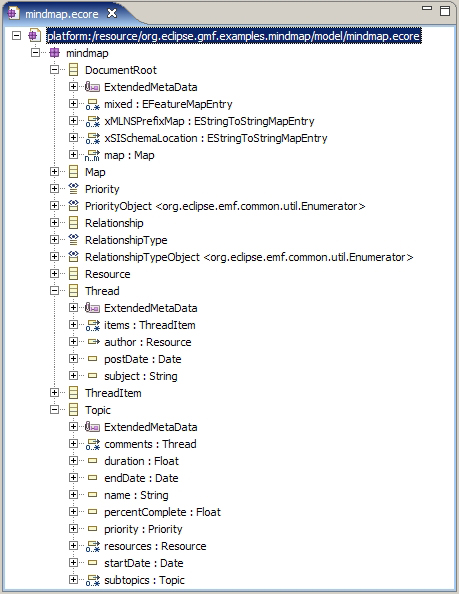The width and height of the screenshot is (459, 594).
Task: Click the RelationshipTypeObject data type icon
Action: click(x=73, y=256)
